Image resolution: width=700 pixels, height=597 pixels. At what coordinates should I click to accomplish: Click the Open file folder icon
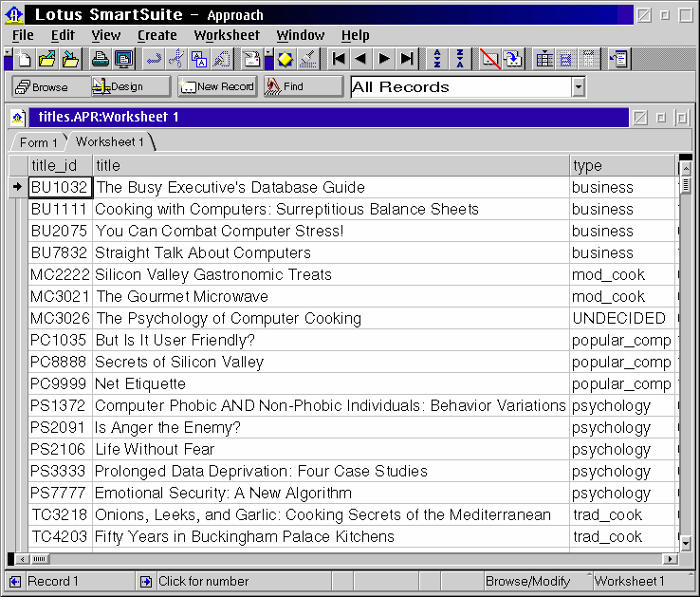(46, 59)
